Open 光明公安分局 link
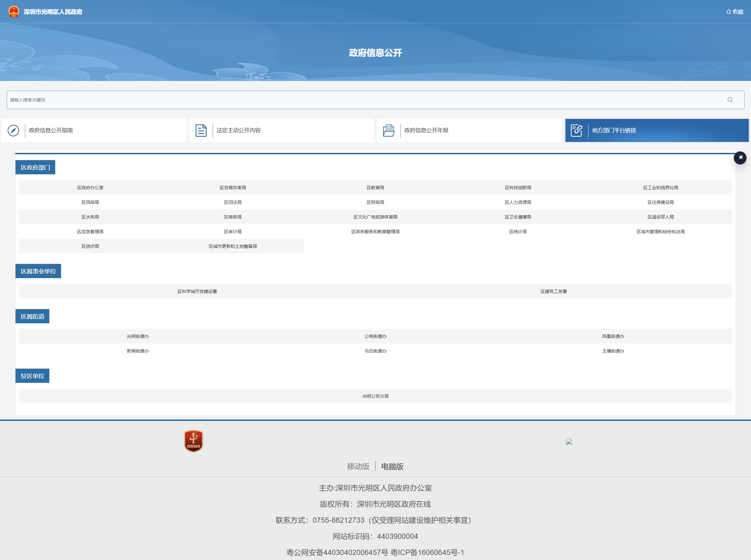The image size is (751, 560). click(x=375, y=396)
